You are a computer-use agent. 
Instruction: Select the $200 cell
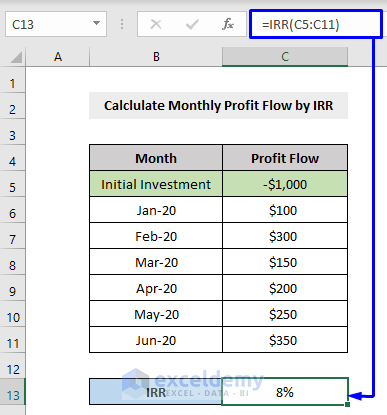tap(285, 288)
